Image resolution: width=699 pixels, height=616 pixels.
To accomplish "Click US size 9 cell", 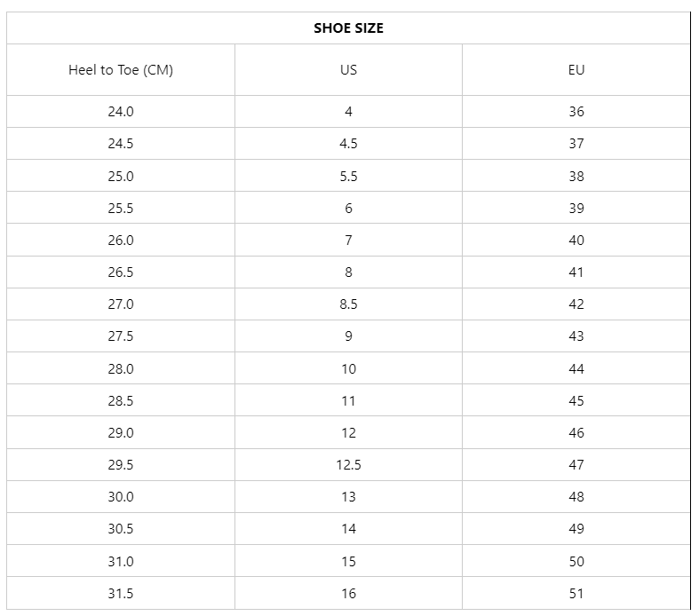I will click(348, 336).
